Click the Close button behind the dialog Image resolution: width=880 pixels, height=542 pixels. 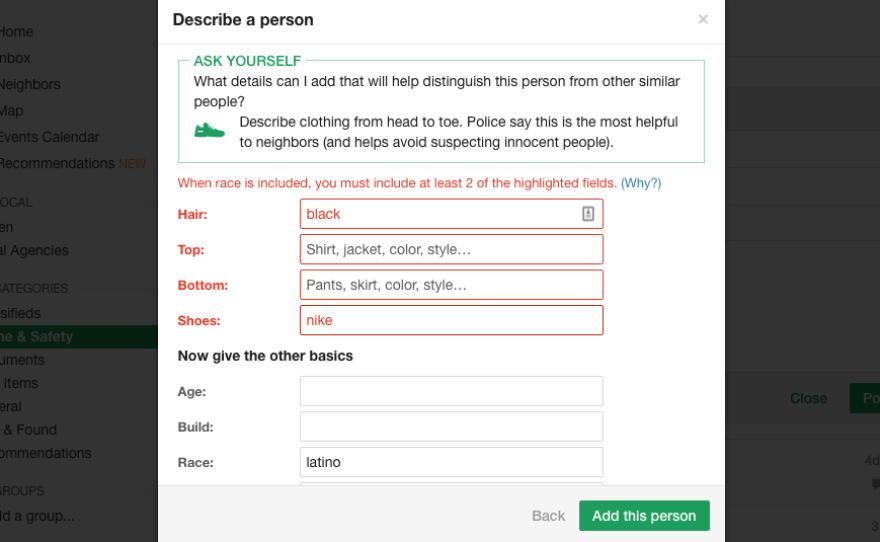click(808, 398)
